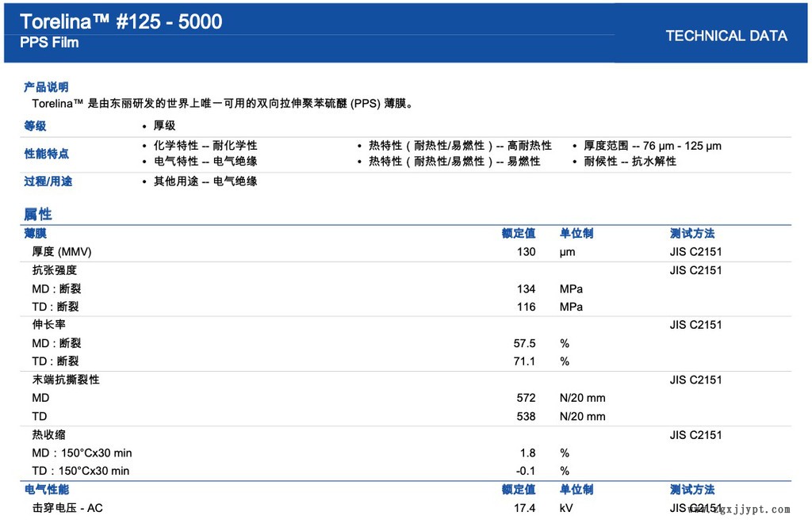812x527 pixels.
Task: Click the 热收缩 row label
Action: click(48, 435)
